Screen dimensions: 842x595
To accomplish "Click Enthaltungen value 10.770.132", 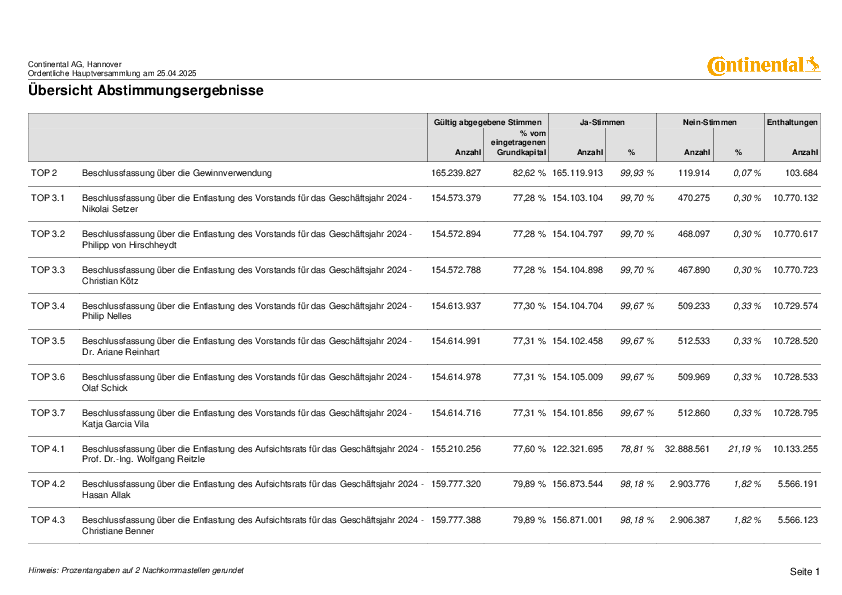I will [x=796, y=198].
